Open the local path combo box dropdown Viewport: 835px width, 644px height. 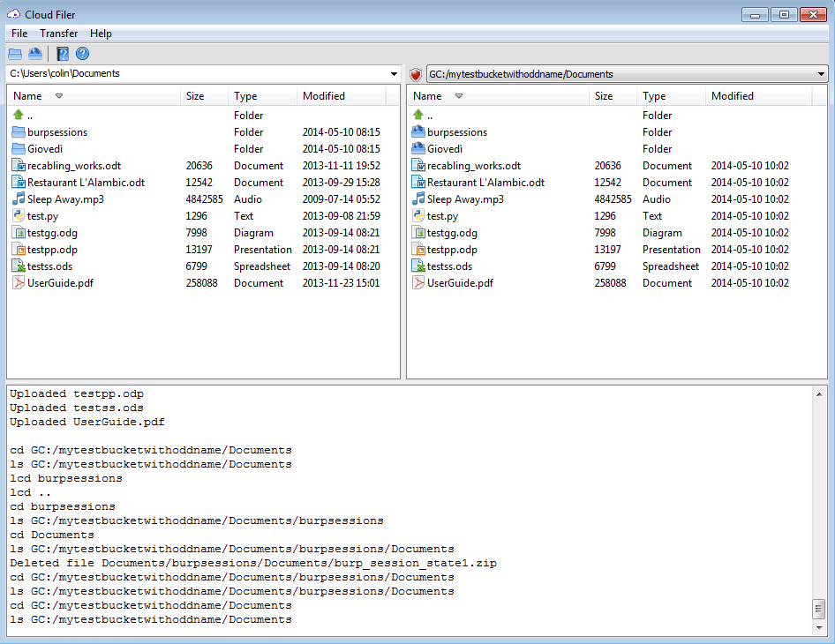click(x=392, y=74)
